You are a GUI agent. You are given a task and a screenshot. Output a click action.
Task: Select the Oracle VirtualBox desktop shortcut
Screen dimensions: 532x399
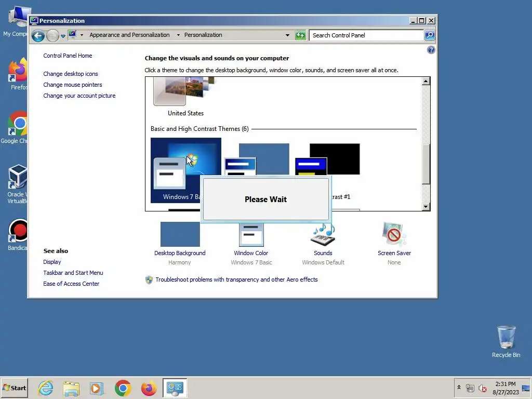click(17, 184)
